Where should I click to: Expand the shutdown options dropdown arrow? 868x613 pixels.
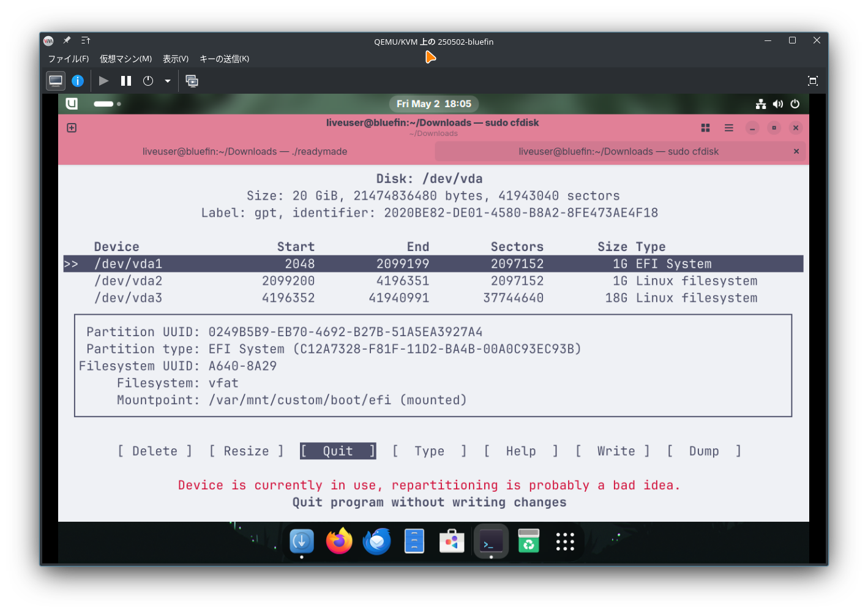[x=167, y=81]
